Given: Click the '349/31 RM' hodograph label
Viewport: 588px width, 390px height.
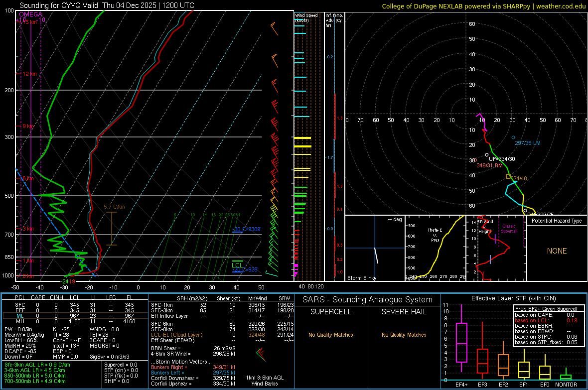Looking at the screenshot, I should click(x=489, y=165).
